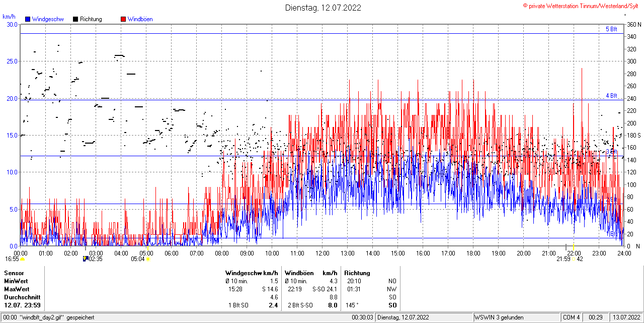Viewport: 644px width, 323px height.
Task: Click the 22:19 max gust time
Action: point(295,289)
